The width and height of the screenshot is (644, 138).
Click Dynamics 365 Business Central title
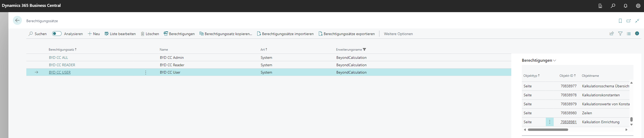click(x=31, y=6)
